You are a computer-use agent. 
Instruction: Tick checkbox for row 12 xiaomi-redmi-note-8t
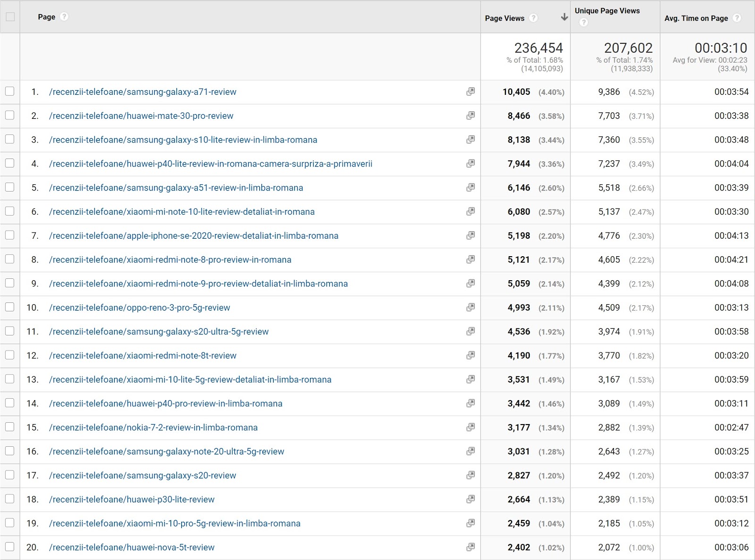10,355
